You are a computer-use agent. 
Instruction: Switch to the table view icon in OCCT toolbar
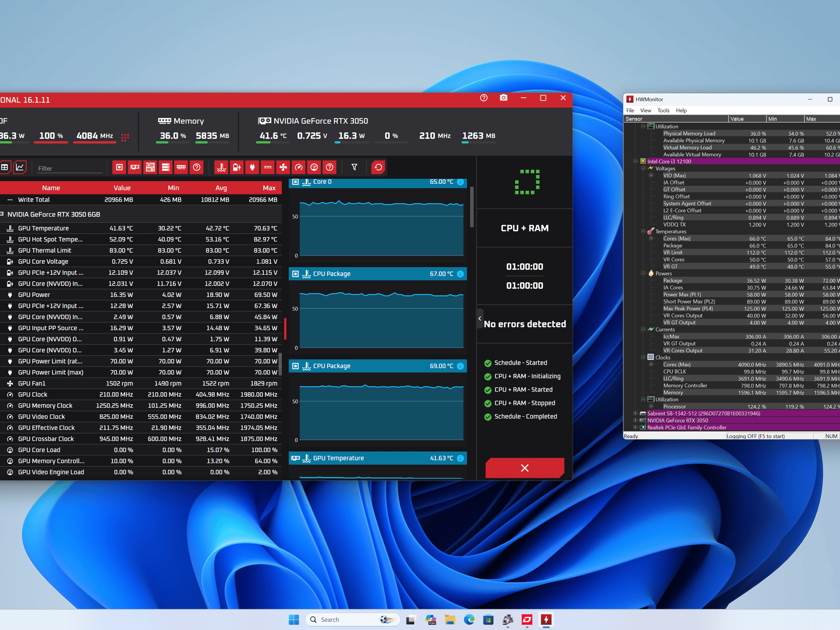coord(5,167)
